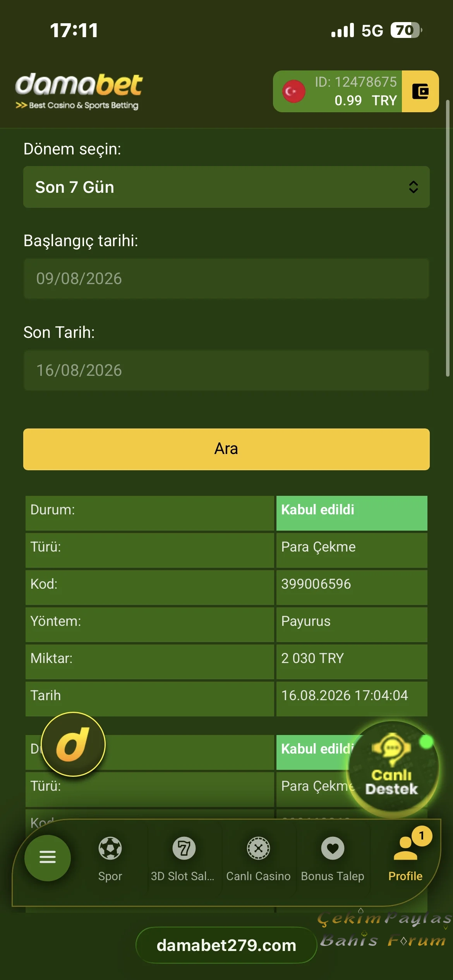
Task: Tap the floating damabet d logo
Action: click(73, 744)
